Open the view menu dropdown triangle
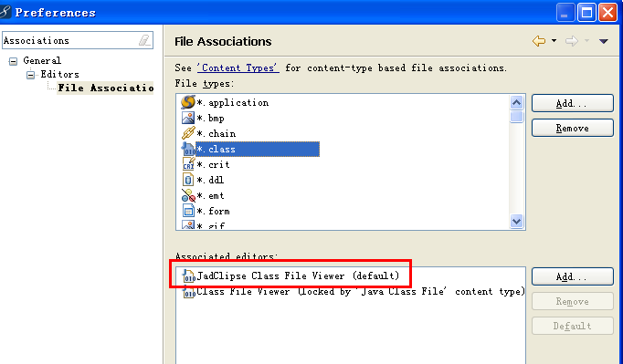 click(x=603, y=41)
